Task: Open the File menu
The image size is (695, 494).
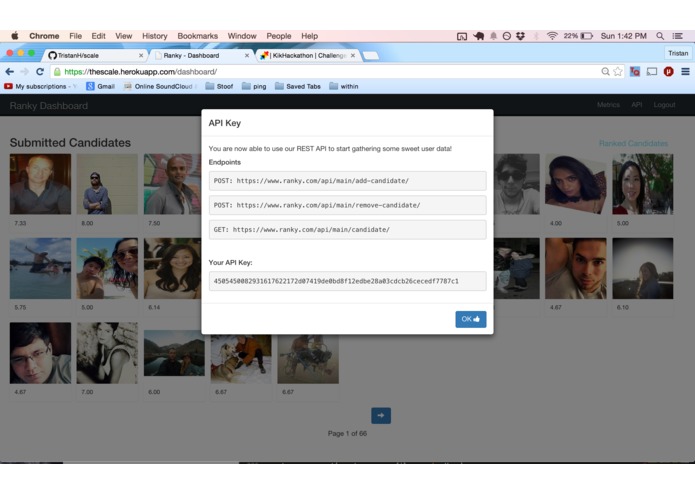Action: [75, 36]
